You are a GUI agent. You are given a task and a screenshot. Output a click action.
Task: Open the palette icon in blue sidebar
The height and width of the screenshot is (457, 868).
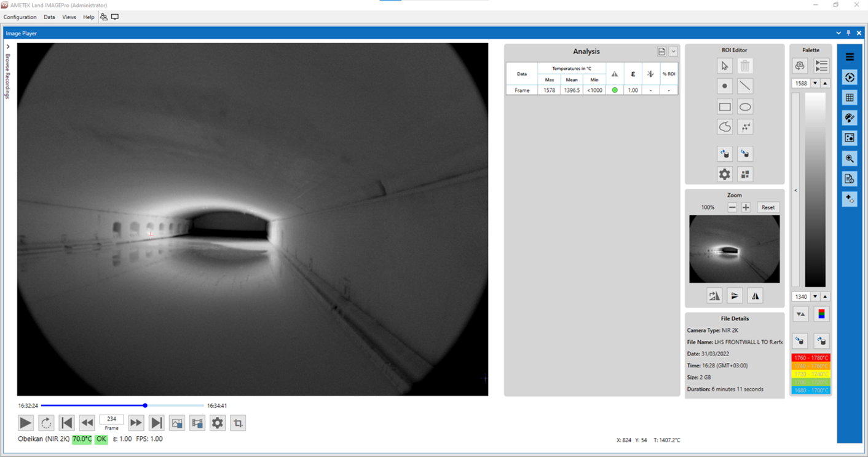tap(850, 118)
